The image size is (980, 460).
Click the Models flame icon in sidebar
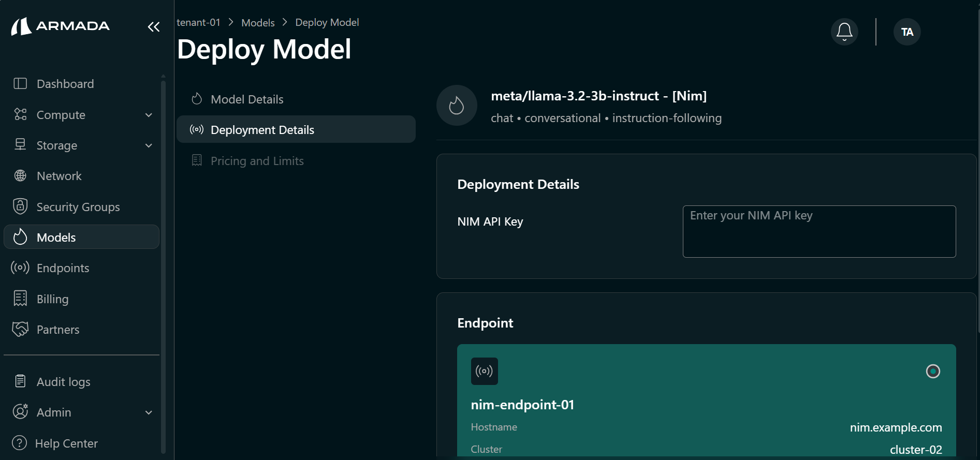(20, 236)
